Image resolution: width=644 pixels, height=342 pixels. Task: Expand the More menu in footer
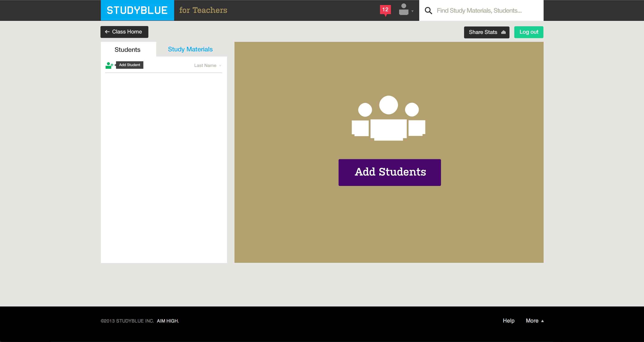pos(535,321)
